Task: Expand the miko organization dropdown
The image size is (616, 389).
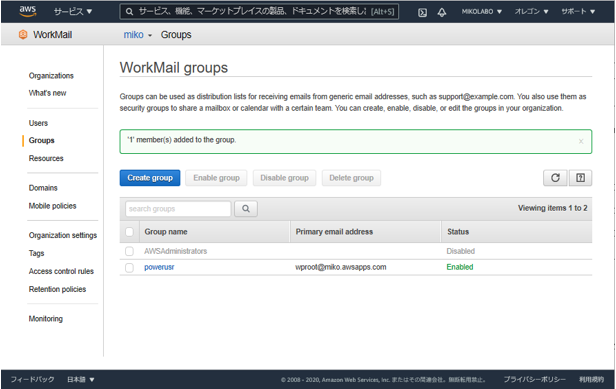Action: pyautogui.click(x=138, y=35)
